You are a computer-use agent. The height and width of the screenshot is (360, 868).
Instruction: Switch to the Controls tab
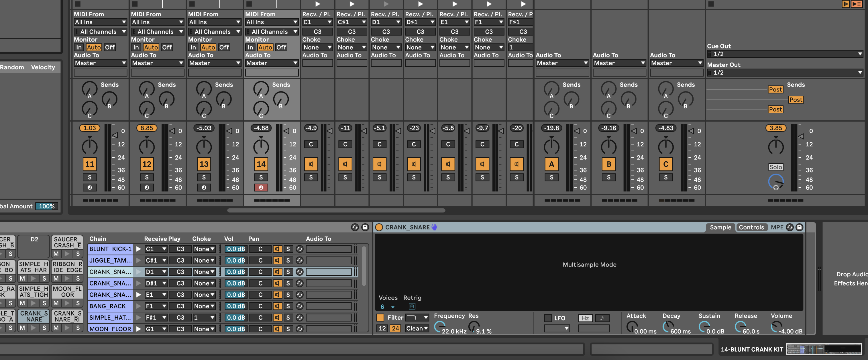tap(751, 227)
